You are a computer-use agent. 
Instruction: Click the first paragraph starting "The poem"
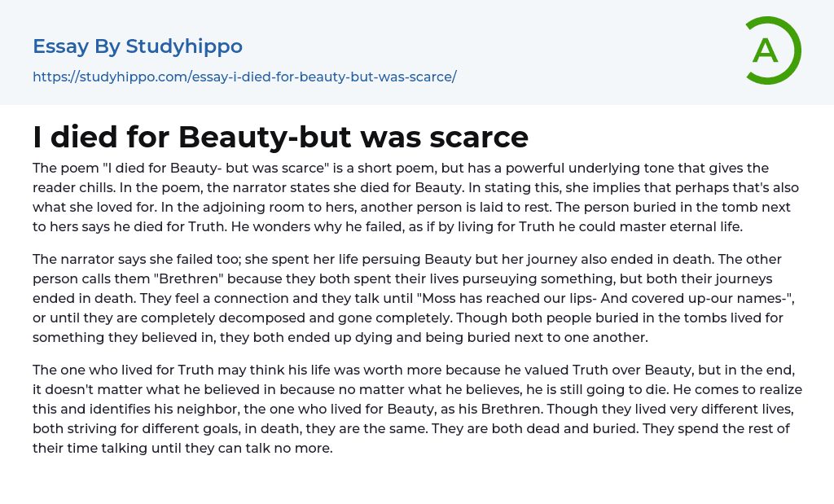[x=399, y=197]
